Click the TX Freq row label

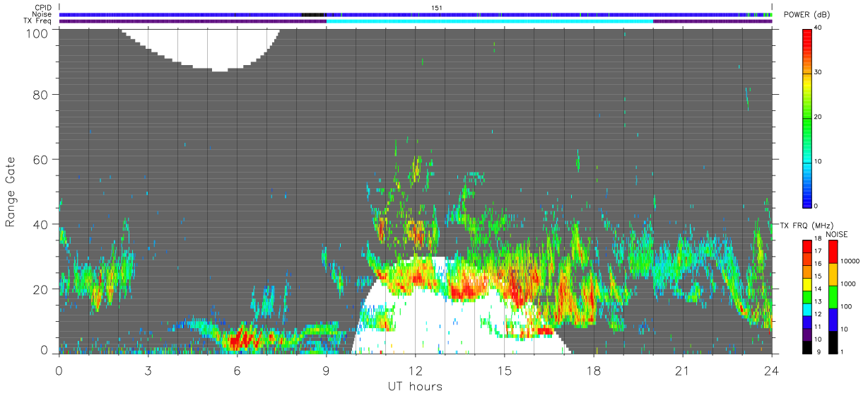pos(38,21)
